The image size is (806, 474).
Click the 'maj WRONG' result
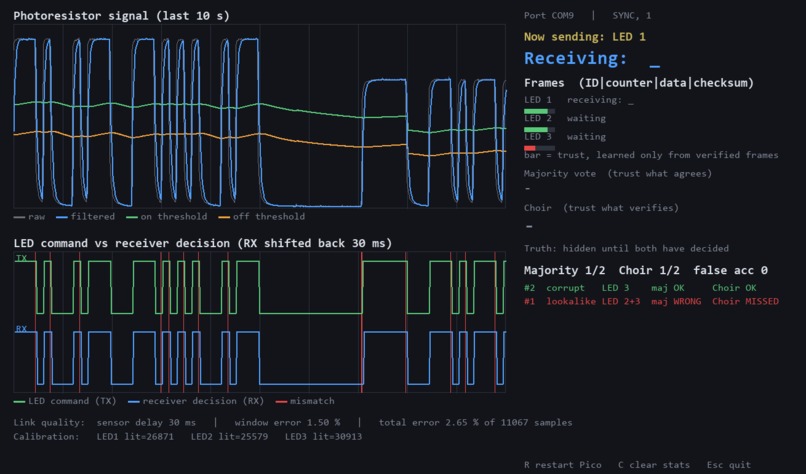(x=676, y=301)
